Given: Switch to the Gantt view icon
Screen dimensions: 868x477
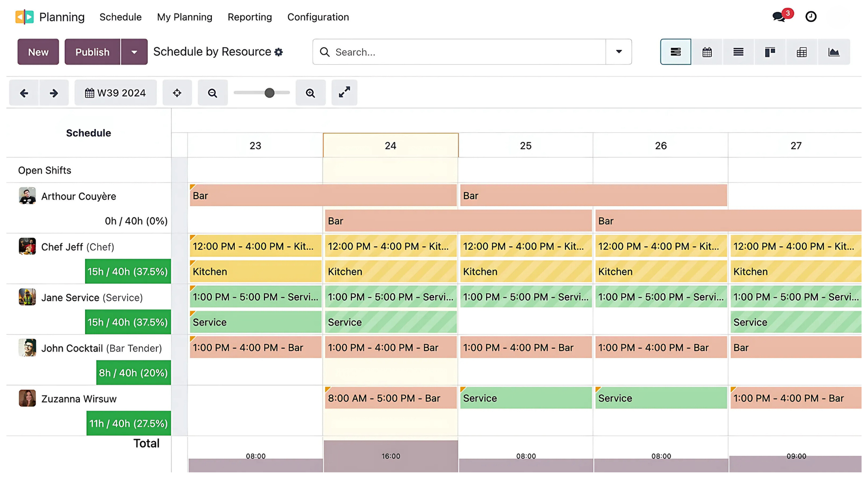Looking at the screenshot, I should point(675,52).
